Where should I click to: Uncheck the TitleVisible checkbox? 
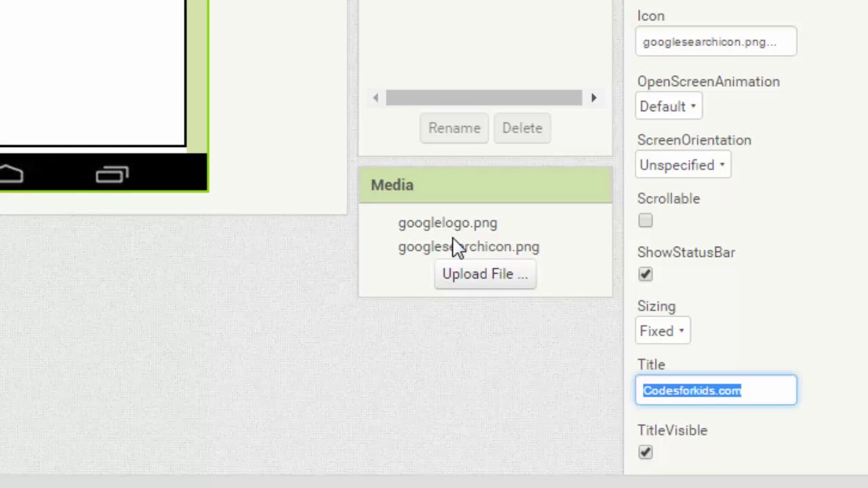point(646,452)
